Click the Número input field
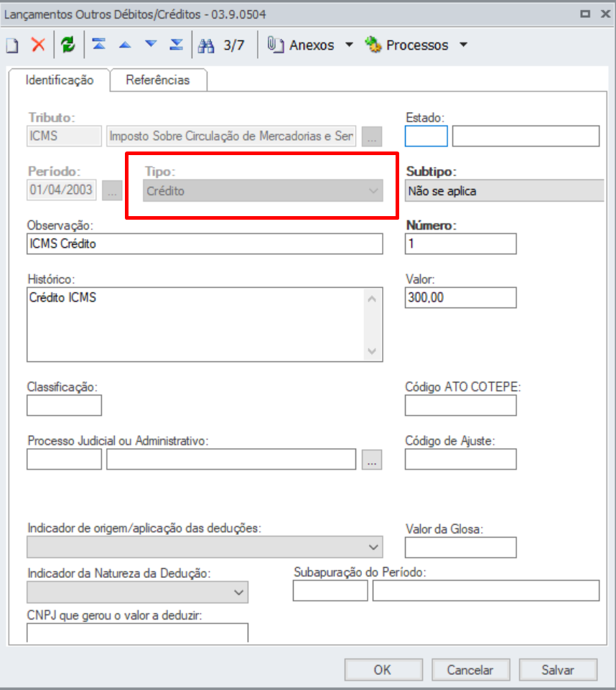616x690 pixels. (x=461, y=244)
